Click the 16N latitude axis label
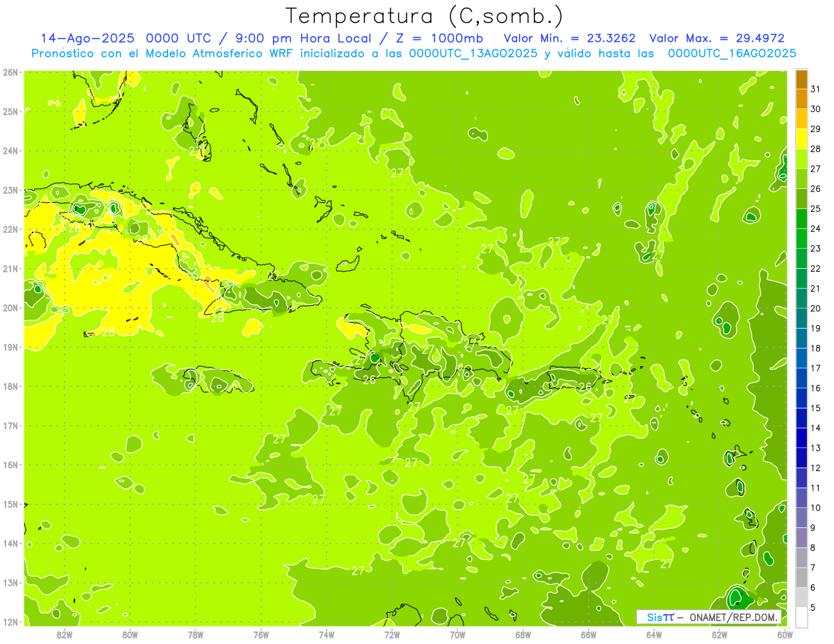 (10, 465)
